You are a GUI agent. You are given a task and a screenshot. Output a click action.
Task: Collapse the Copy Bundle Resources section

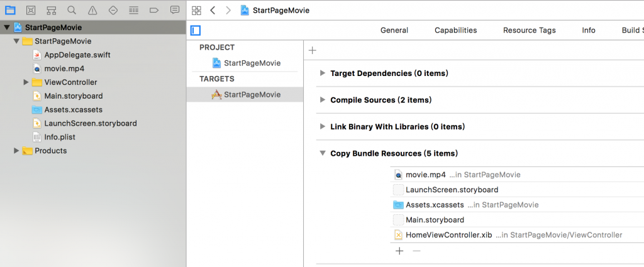(x=322, y=153)
